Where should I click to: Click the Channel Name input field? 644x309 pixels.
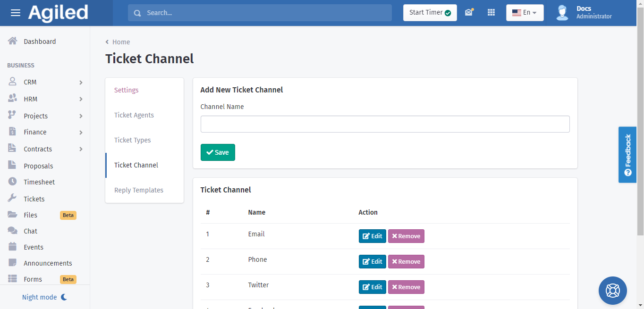[385, 124]
